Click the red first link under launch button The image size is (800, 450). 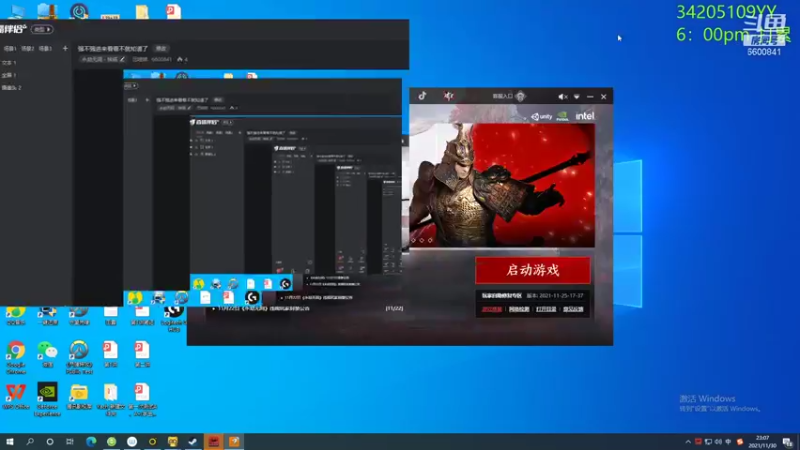coord(492,309)
